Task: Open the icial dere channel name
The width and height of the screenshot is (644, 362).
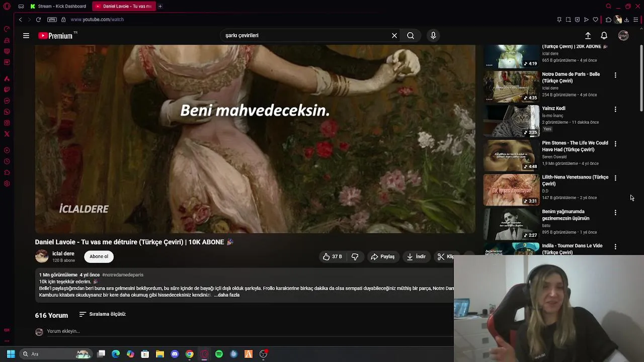Action: click(63, 254)
